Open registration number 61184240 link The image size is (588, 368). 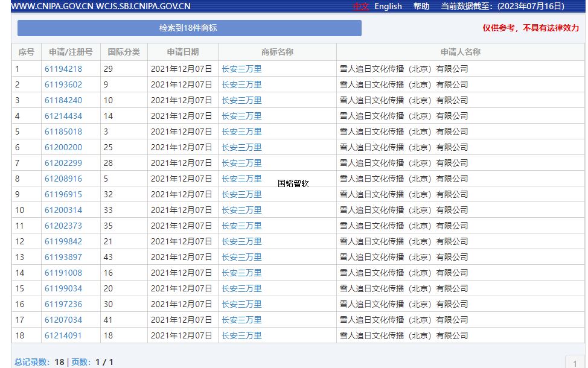63,100
